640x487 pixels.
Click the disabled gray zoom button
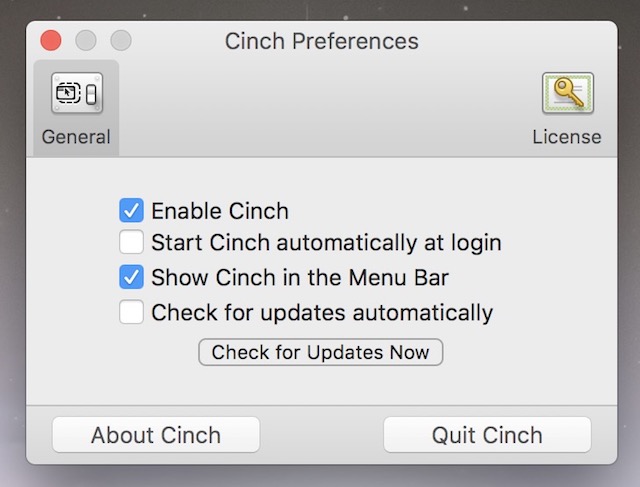click(121, 41)
